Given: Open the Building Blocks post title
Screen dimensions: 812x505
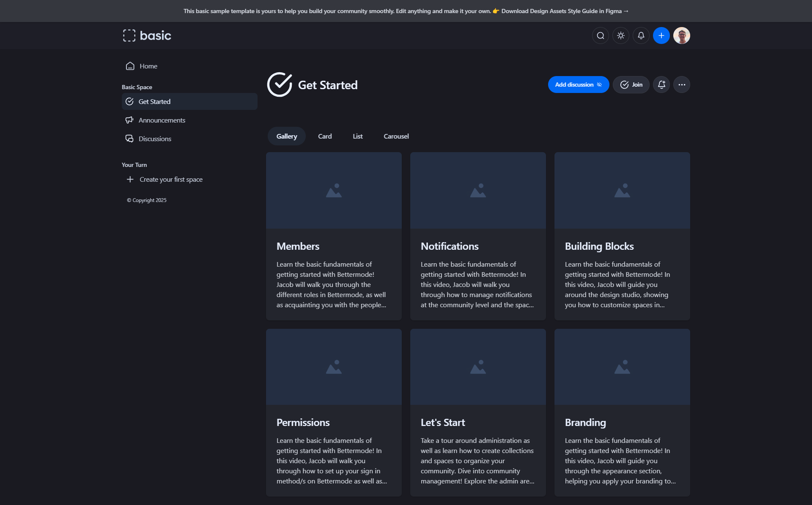Looking at the screenshot, I should (599, 246).
